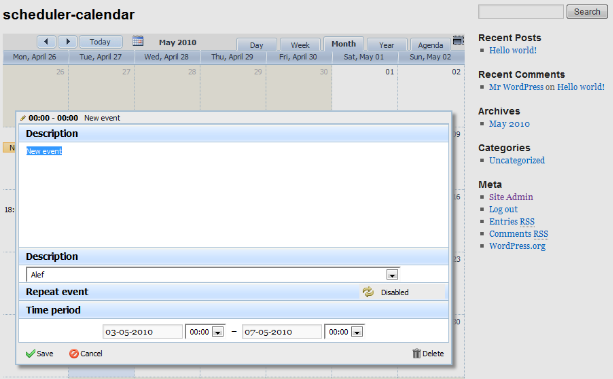Click the May 2010 month label

point(178,42)
